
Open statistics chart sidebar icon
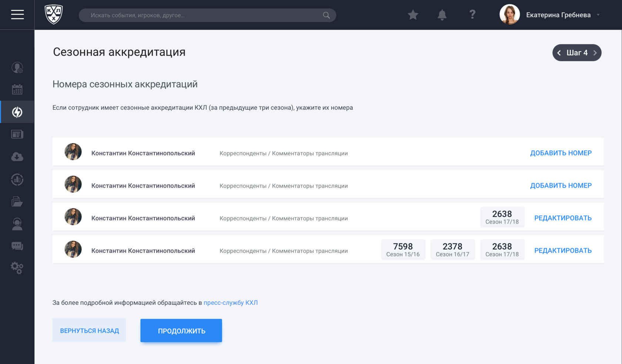17,179
